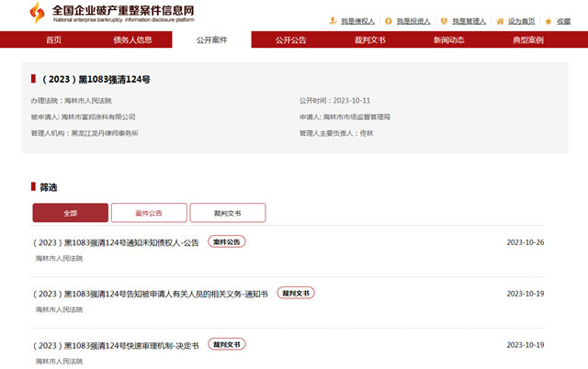Open the 我是债权人 link
This screenshot has height=369, width=588.
[357, 21]
